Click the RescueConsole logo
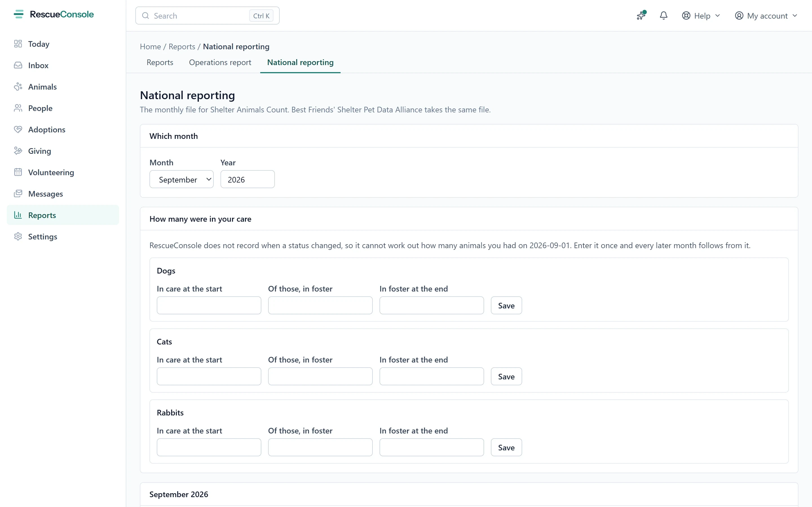 pyautogui.click(x=54, y=14)
